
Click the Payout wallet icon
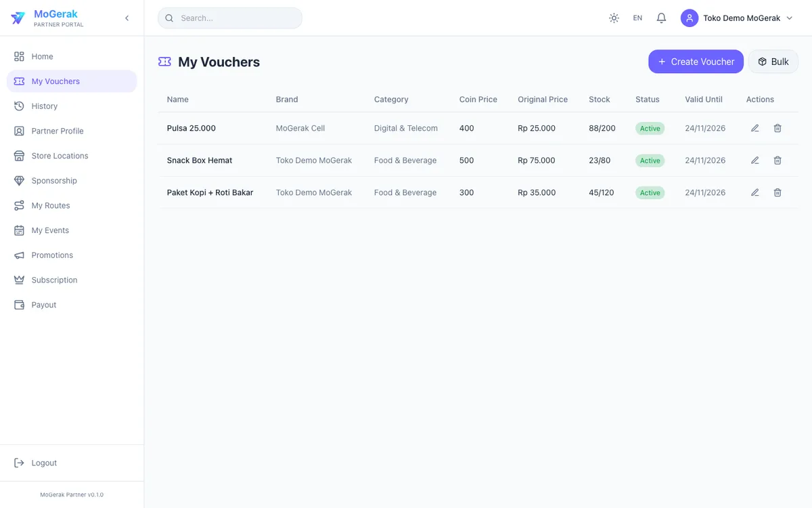[x=19, y=305]
